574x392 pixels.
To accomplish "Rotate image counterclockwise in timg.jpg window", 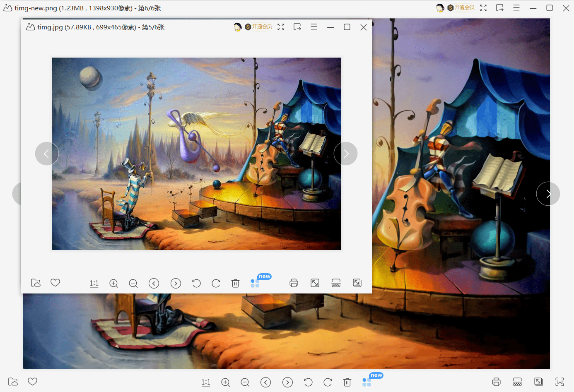I will coord(196,284).
